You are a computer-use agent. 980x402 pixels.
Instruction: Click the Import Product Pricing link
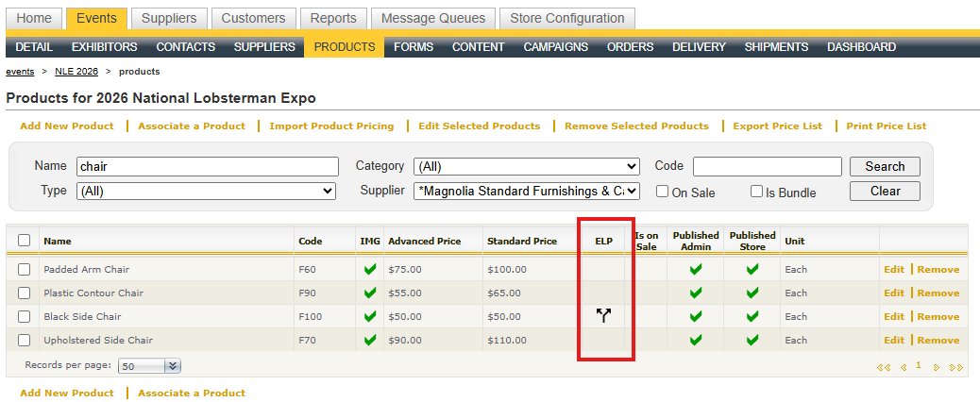coord(338,126)
